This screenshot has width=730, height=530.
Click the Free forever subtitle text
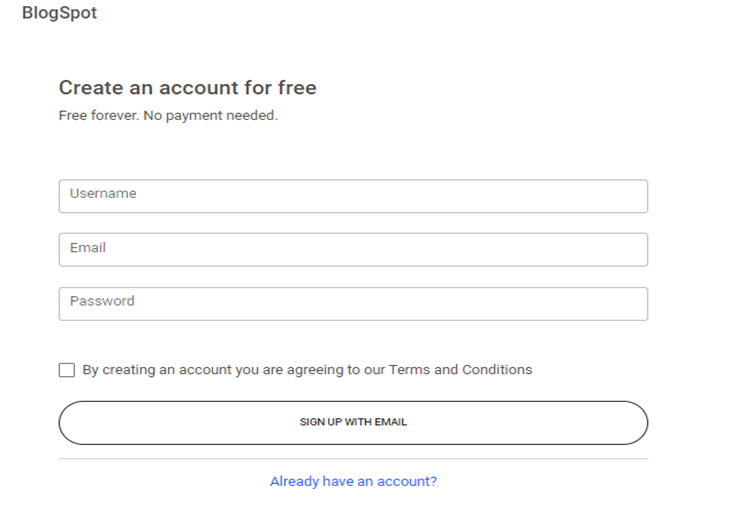tap(168, 116)
